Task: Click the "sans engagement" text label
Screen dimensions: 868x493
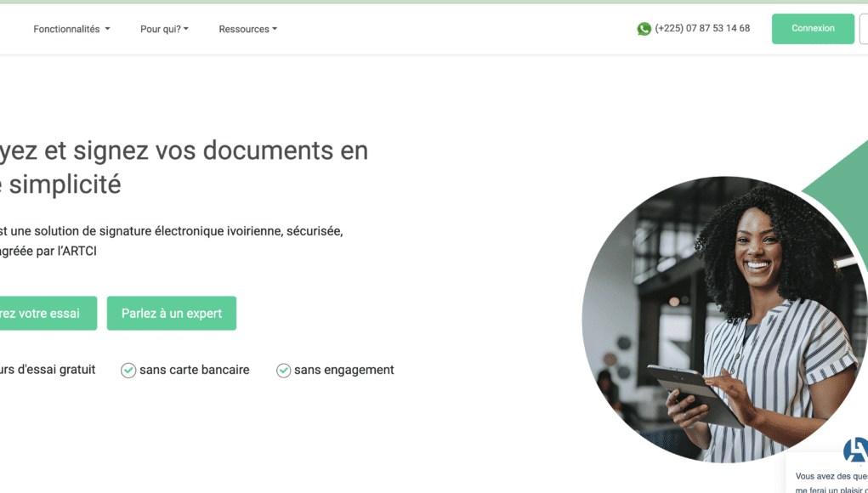Action: 344,370
